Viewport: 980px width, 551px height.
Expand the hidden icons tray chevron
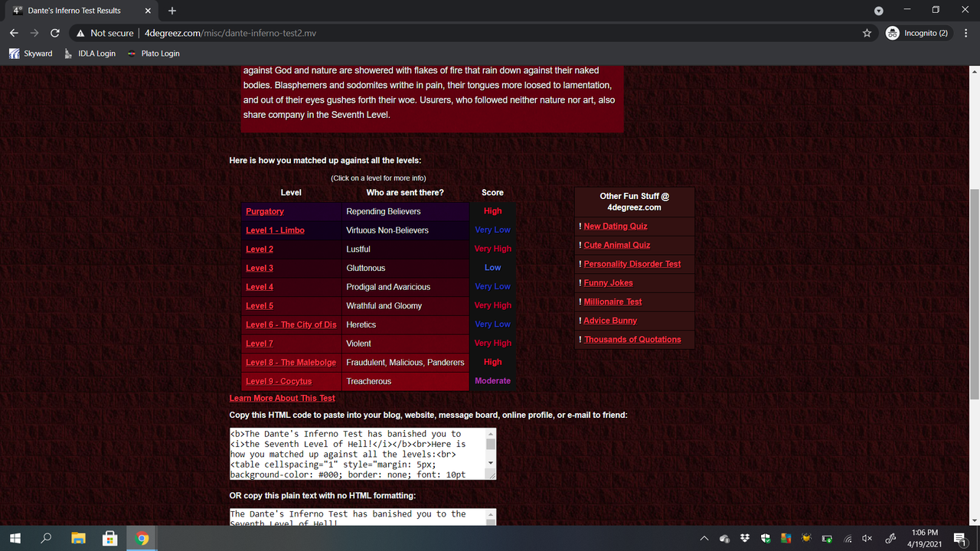click(x=704, y=538)
